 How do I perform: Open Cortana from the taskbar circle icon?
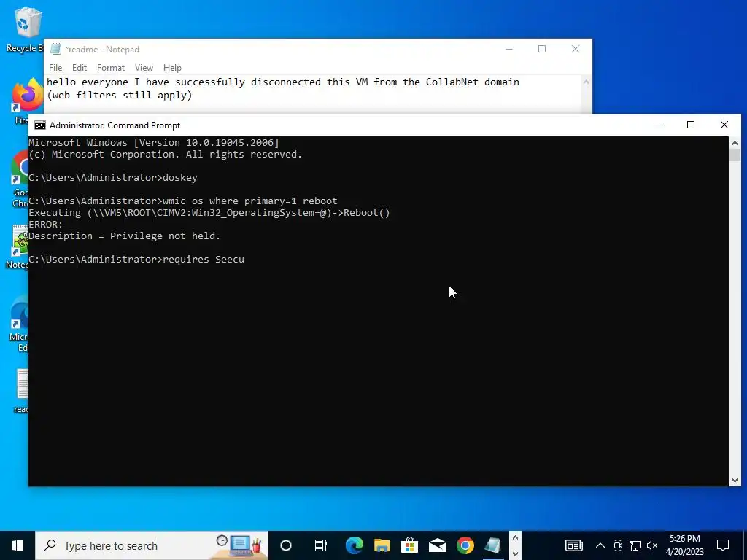click(x=286, y=545)
